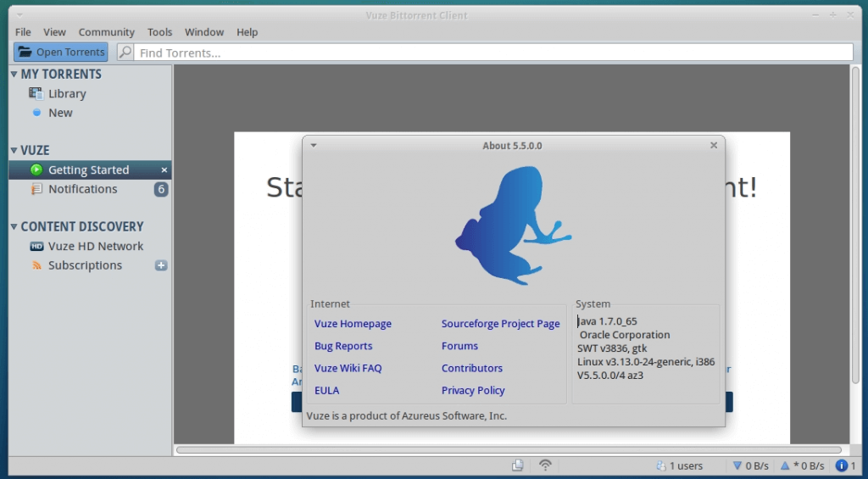Click the Library icon in the sidebar

[x=36, y=93]
